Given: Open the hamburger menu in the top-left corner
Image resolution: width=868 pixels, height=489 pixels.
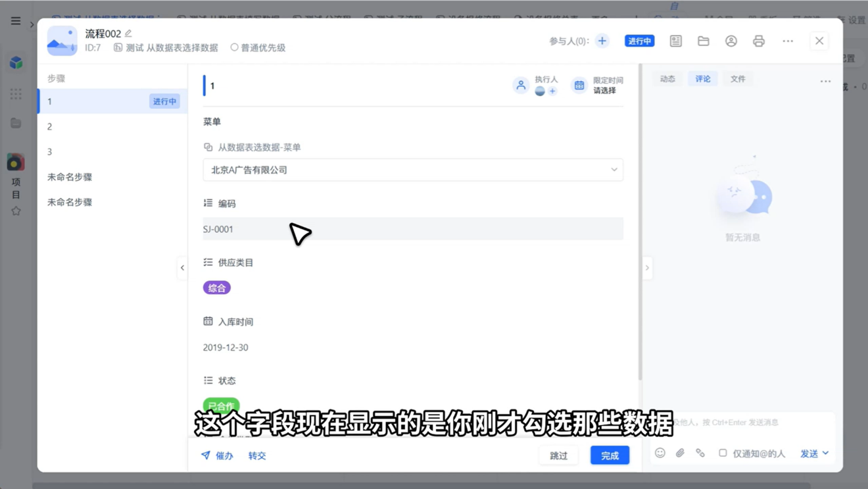Looking at the screenshot, I should tap(16, 21).
